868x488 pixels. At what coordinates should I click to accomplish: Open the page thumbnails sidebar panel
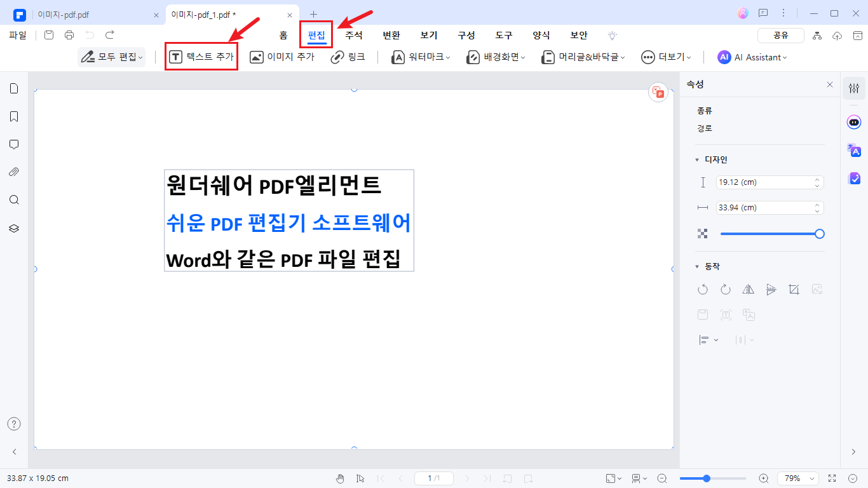click(x=14, y=88)
